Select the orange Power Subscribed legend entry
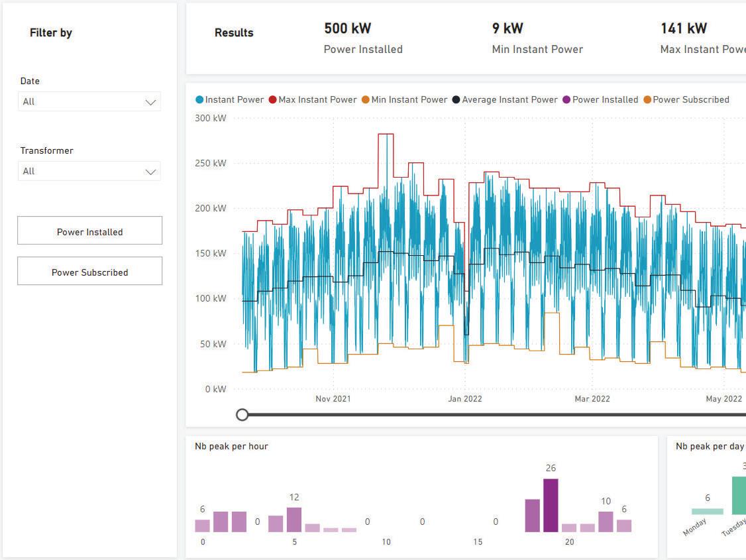The height and width of the screenshot is (560, 746). [x=686, y=99]
